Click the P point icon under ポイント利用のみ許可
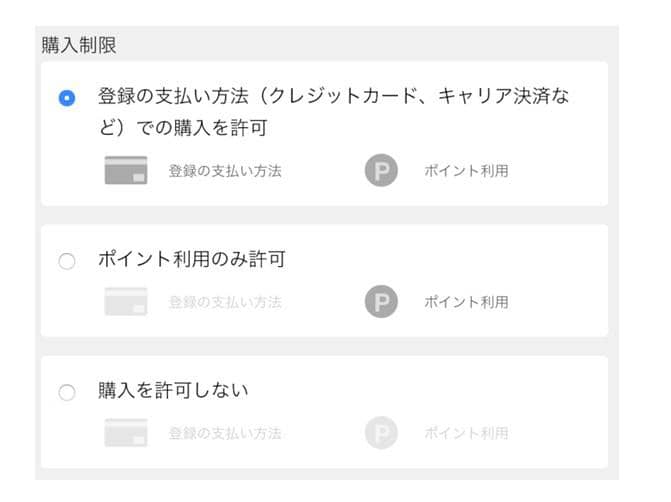 (x=381, y=301)
